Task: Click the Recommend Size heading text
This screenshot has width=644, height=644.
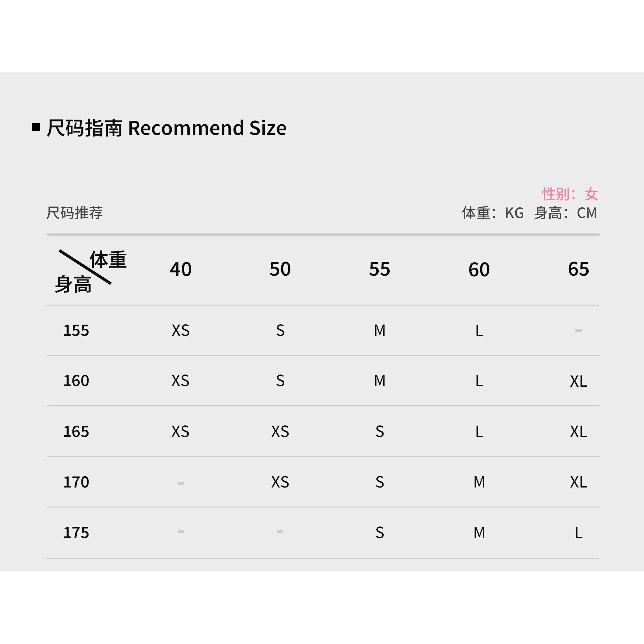Action: 207,128
